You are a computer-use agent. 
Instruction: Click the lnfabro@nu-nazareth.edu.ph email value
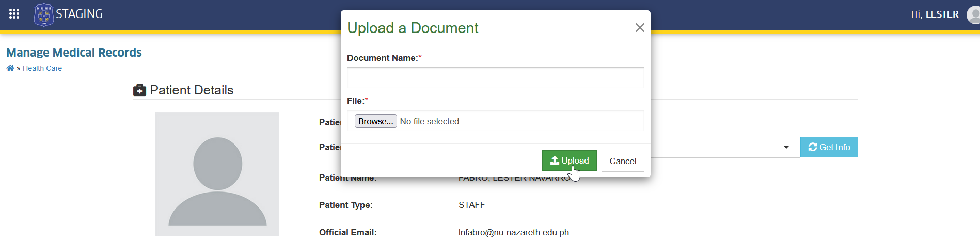[514, 232]
